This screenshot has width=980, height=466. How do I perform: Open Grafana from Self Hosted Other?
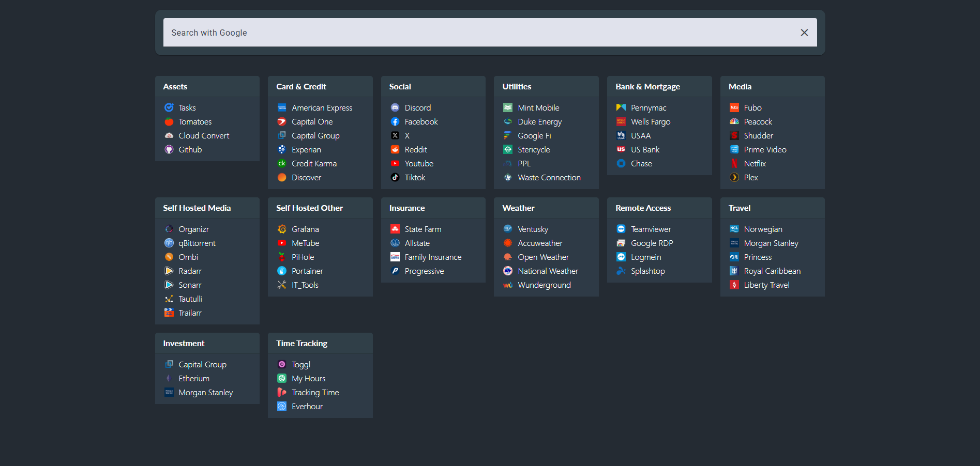pos(282,229)
